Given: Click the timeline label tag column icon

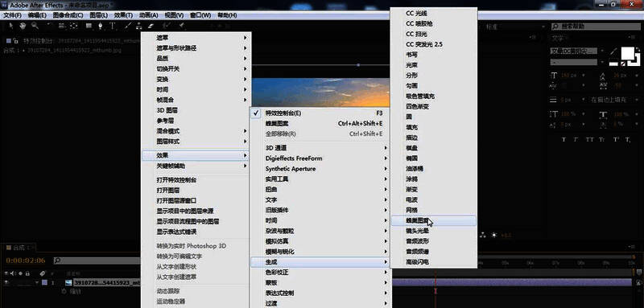Looking at the screenshot, I should [x=43, y=273].
